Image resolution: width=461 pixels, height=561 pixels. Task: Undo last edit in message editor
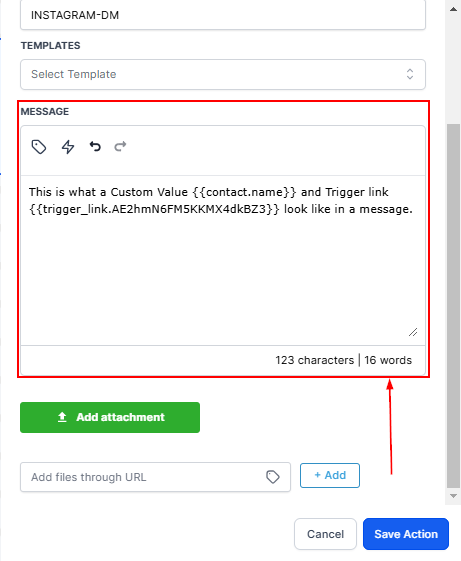pyautogui.click(x=95, y=146)
